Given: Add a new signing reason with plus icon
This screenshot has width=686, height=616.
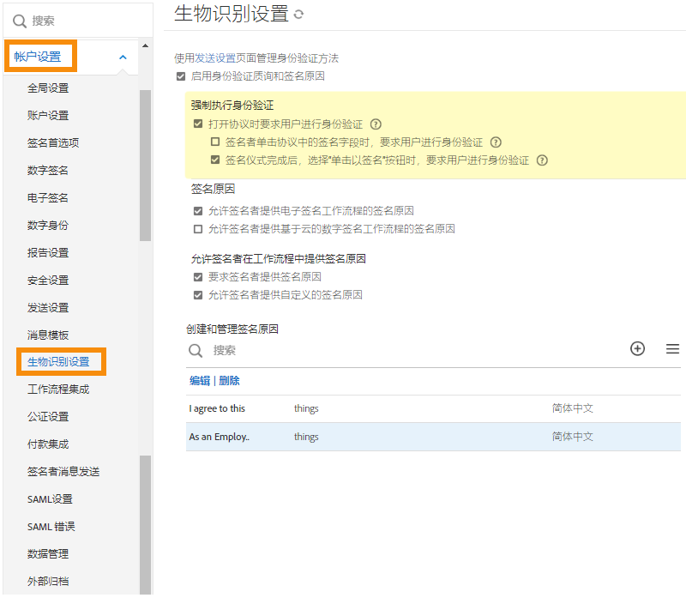Looking at the screenshot, I should pyautogui.click(x=637, y=349).
